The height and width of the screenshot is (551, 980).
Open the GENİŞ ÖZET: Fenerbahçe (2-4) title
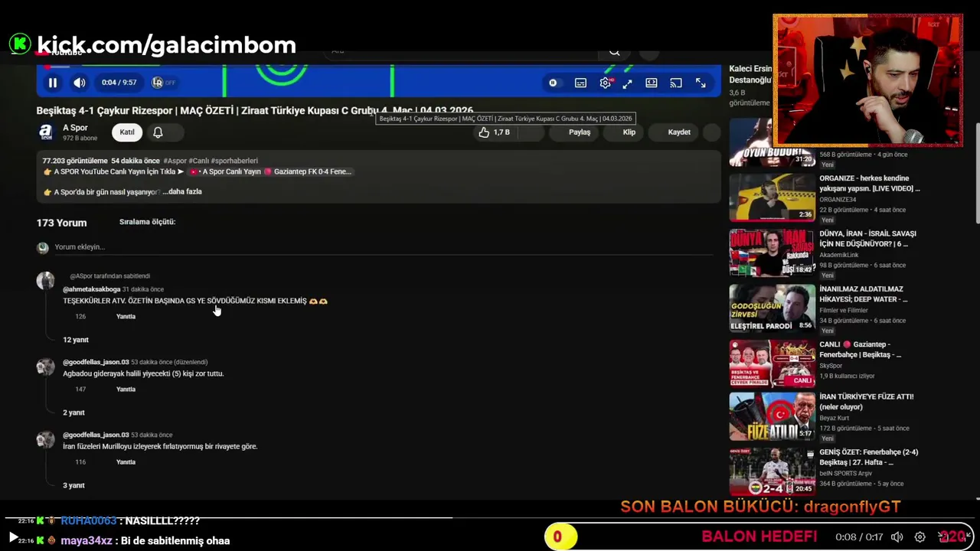[x=868, y=457]
